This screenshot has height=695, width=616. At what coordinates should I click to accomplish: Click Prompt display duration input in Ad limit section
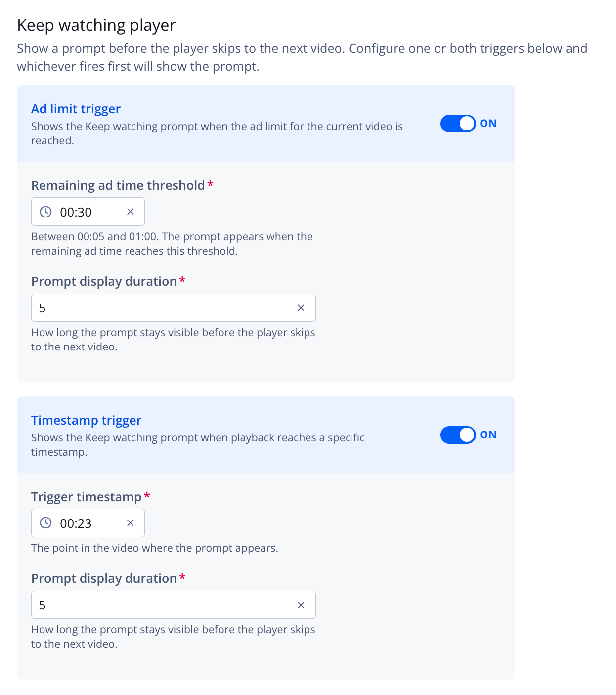pos(174,308)
